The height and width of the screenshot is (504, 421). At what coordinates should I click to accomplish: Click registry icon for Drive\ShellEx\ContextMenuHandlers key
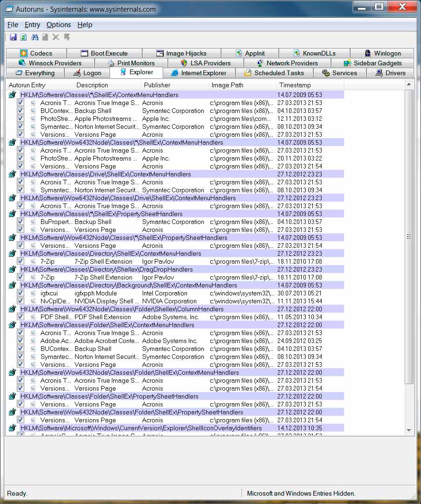click(12, 174)
